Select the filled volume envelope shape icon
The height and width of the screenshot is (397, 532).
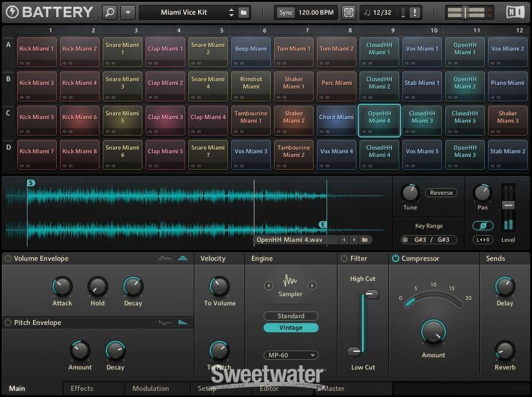183,258
